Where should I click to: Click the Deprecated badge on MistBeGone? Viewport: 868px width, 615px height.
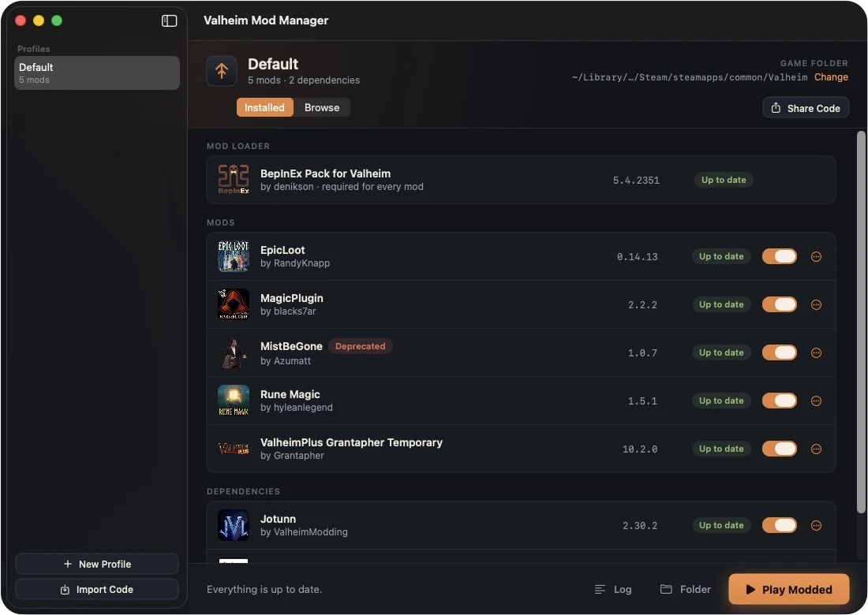[361, 346]
